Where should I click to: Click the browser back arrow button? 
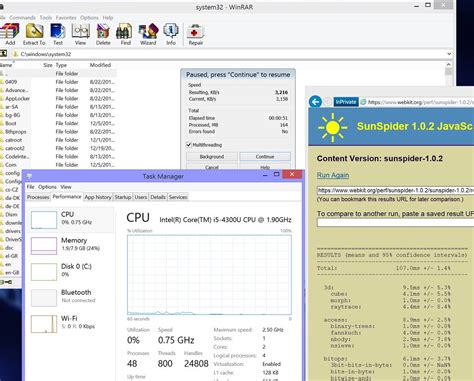tap(315, 102)
